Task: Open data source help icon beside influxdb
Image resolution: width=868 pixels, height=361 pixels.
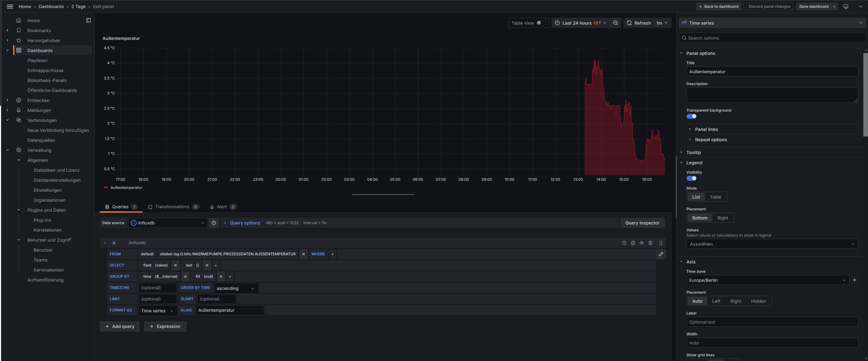Action: pyautogui.click(x=213, y=223)
